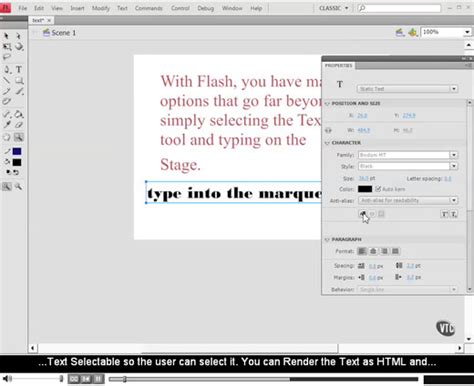The width and height of the screenshot is (474, 386).
Task: Choose the Reduce zoom option
Action: click(x=18, y=187)
